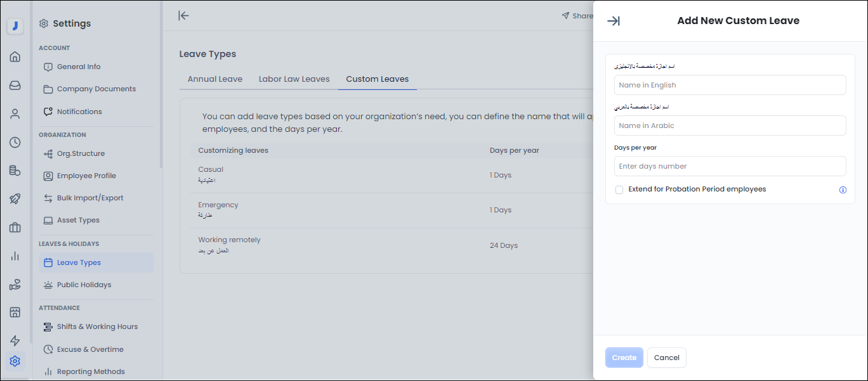
Task: Switch to the Labor Law Leaves tab
Action: [294, 79]
